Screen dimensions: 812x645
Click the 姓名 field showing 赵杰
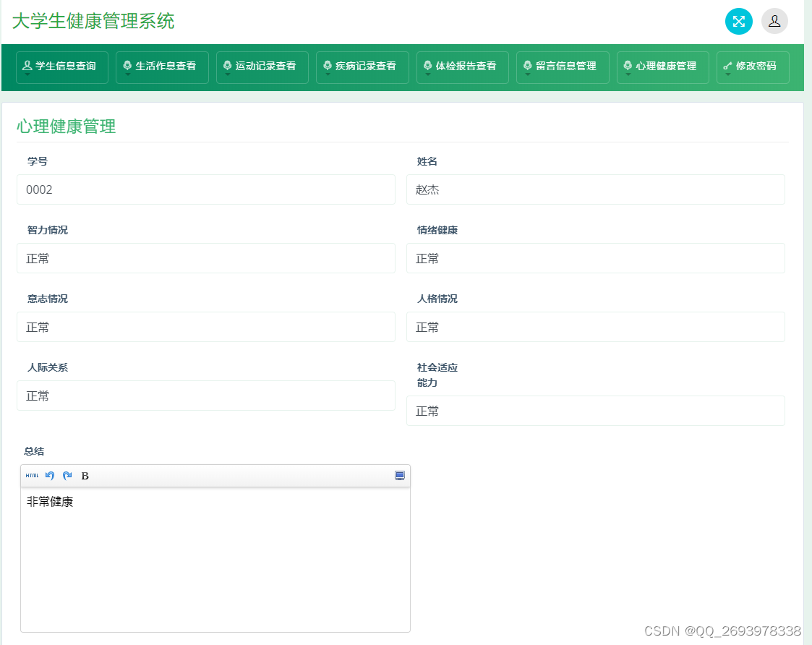(x=596, y=189)
